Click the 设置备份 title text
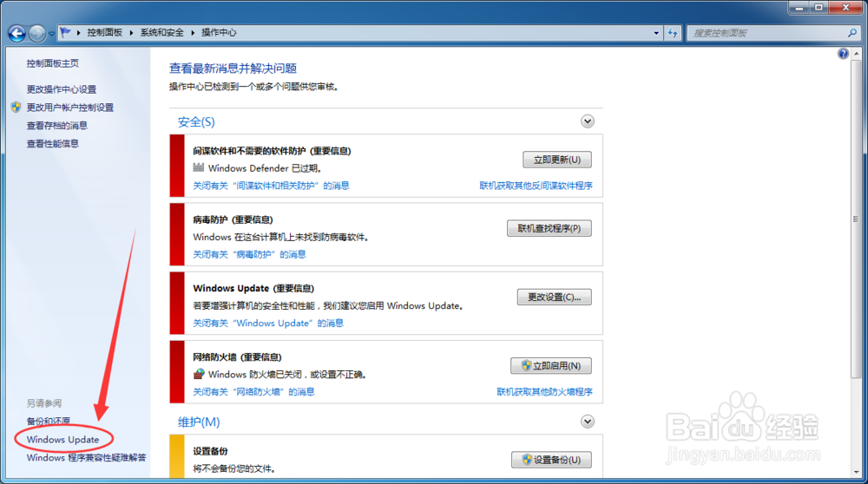 pos(210,451)
